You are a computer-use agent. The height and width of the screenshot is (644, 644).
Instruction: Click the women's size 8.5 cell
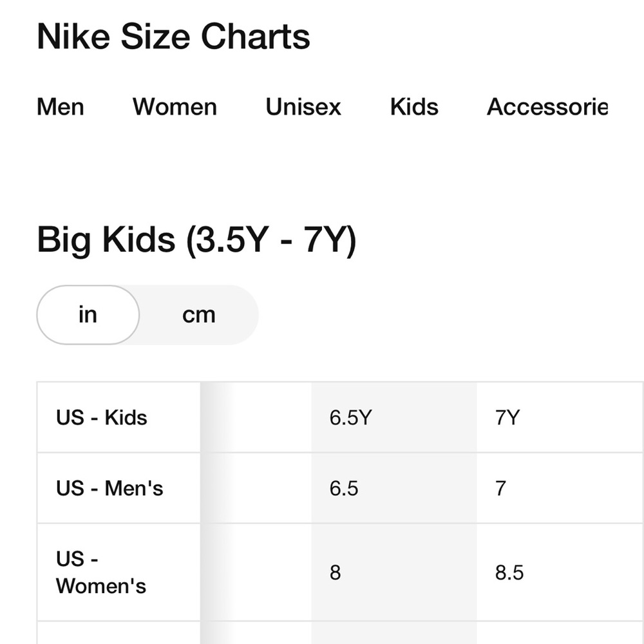point(509,573)
